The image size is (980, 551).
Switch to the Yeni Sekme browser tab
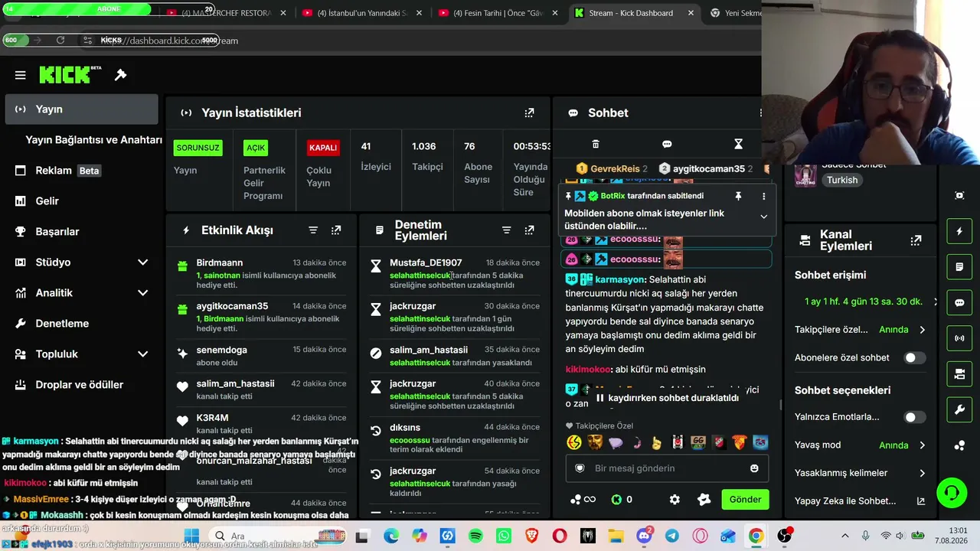733,13
